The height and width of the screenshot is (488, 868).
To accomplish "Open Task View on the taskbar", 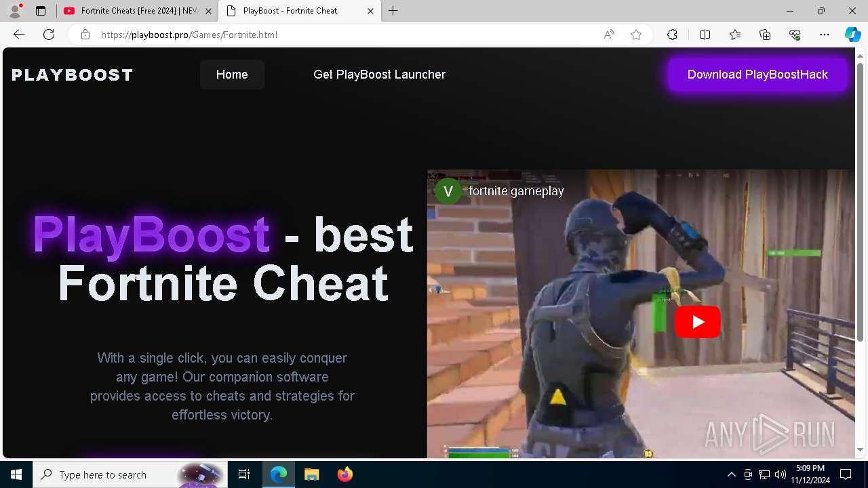I will 244,474.
